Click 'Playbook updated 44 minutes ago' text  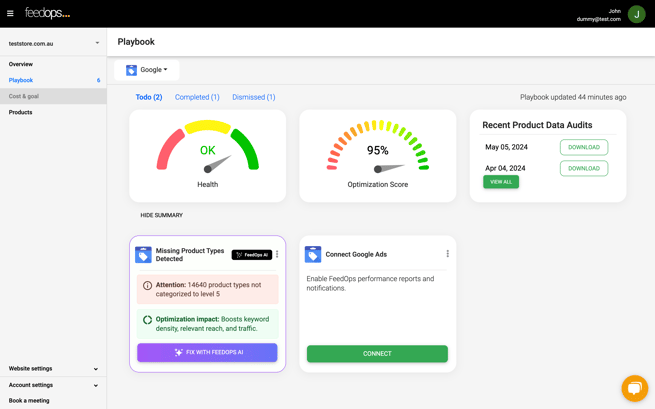573,97
